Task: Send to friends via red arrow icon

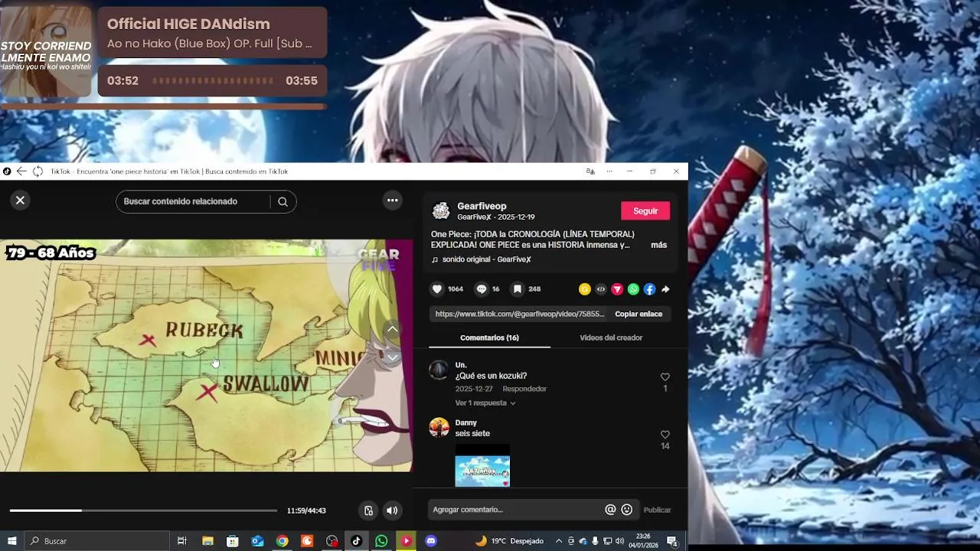Action: point(617,289)
